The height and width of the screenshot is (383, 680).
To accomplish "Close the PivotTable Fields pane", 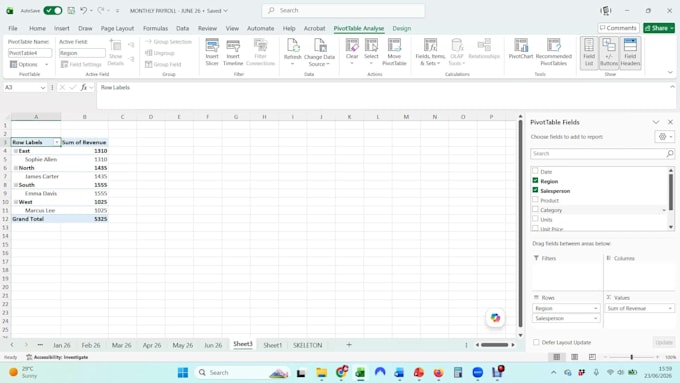I will pos(670,122).
